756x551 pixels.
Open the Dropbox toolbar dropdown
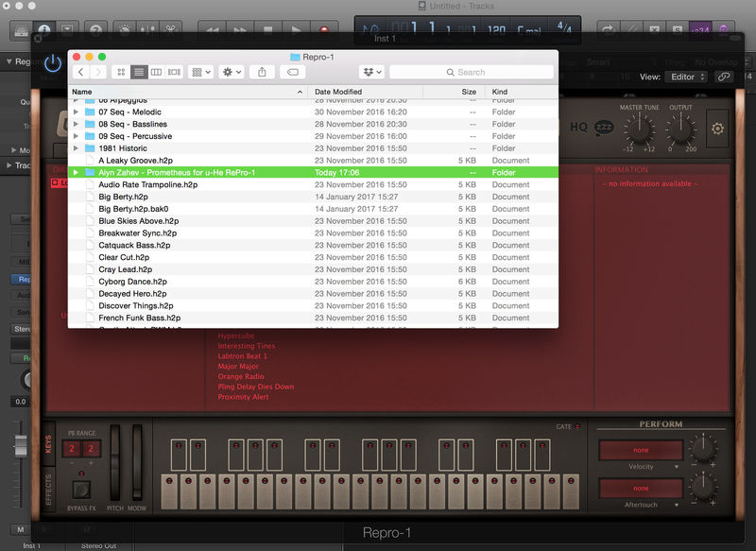[371, 72]
